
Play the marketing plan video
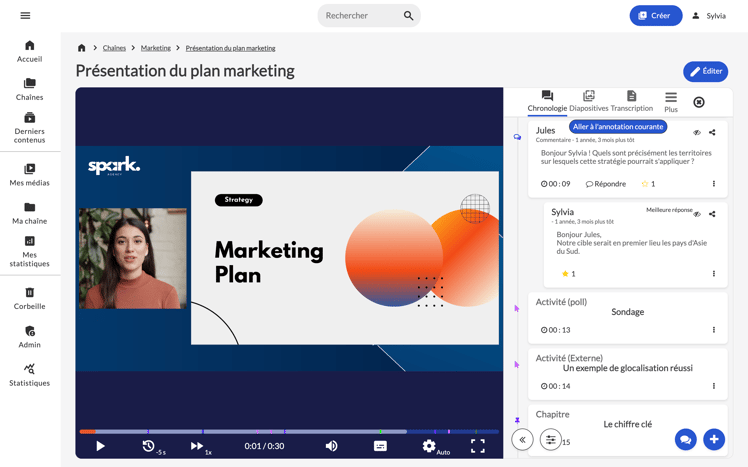[100, 446]
